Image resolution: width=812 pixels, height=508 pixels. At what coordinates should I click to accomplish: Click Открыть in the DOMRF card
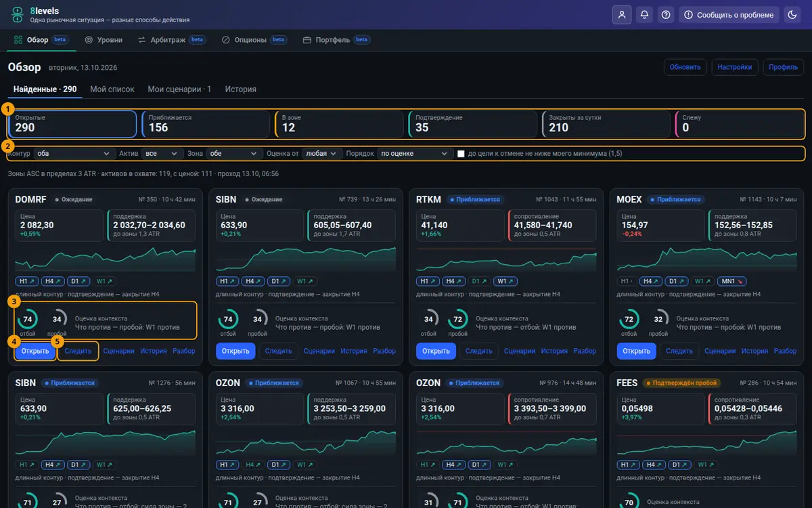[35, 351]
